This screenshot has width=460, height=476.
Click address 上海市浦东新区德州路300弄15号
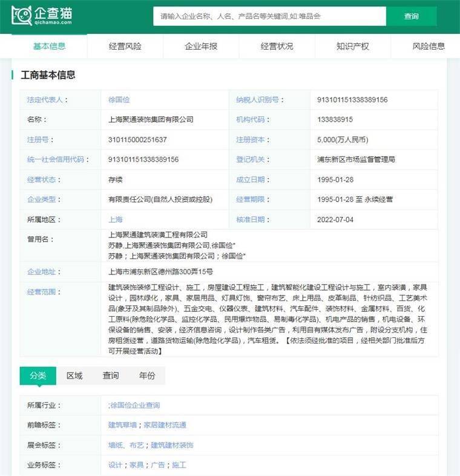[x=160, y=272]
